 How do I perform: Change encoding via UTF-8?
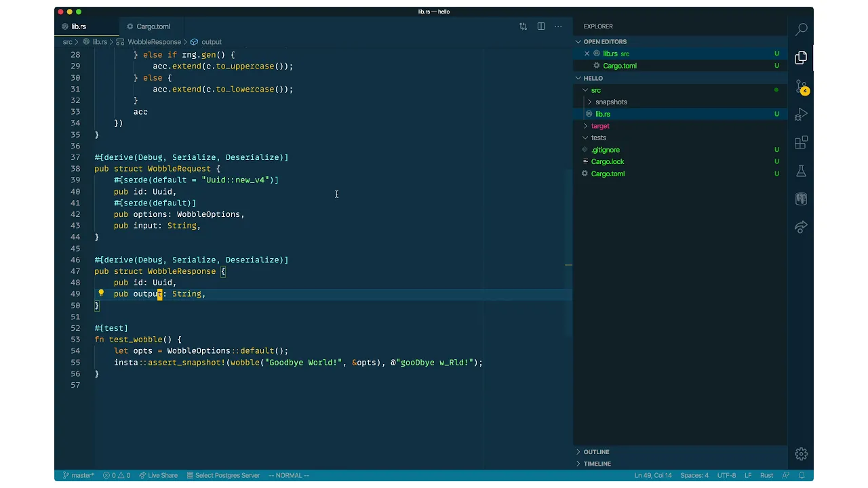point(726,475)
